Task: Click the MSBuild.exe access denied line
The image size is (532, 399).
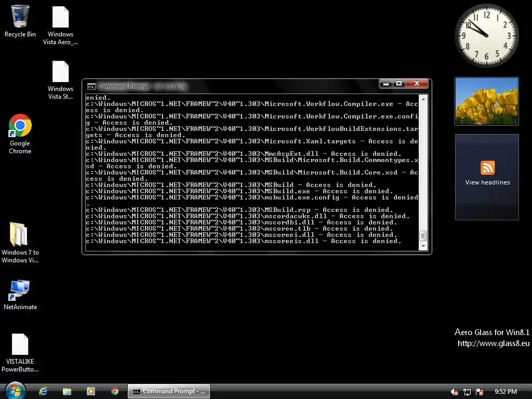Action: point(239,191)
